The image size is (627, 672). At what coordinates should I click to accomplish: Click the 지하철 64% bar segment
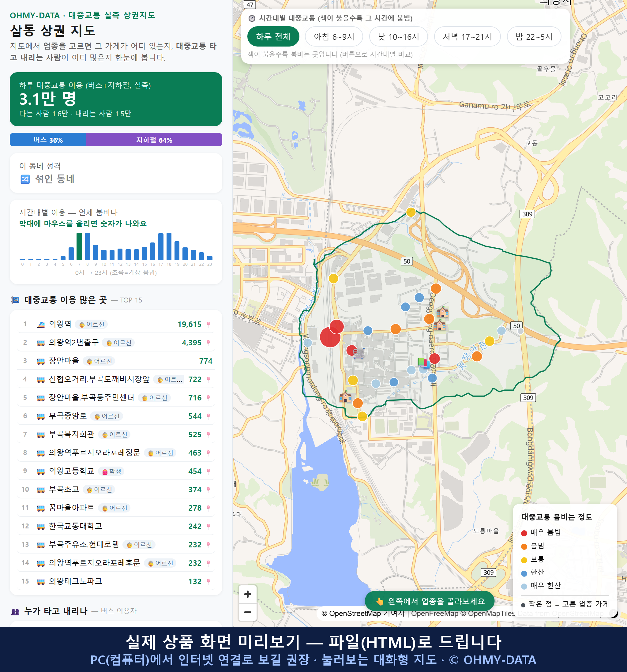154,140
